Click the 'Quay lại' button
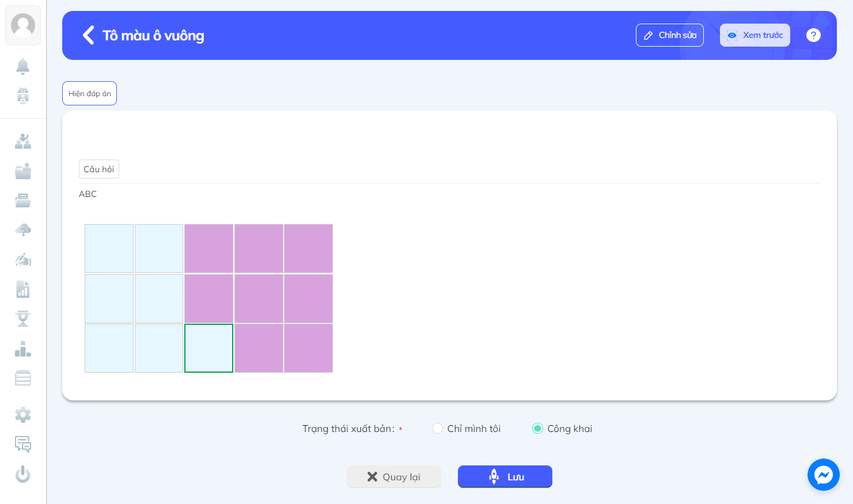Screen dimensions: 853x504 [394, 477]
